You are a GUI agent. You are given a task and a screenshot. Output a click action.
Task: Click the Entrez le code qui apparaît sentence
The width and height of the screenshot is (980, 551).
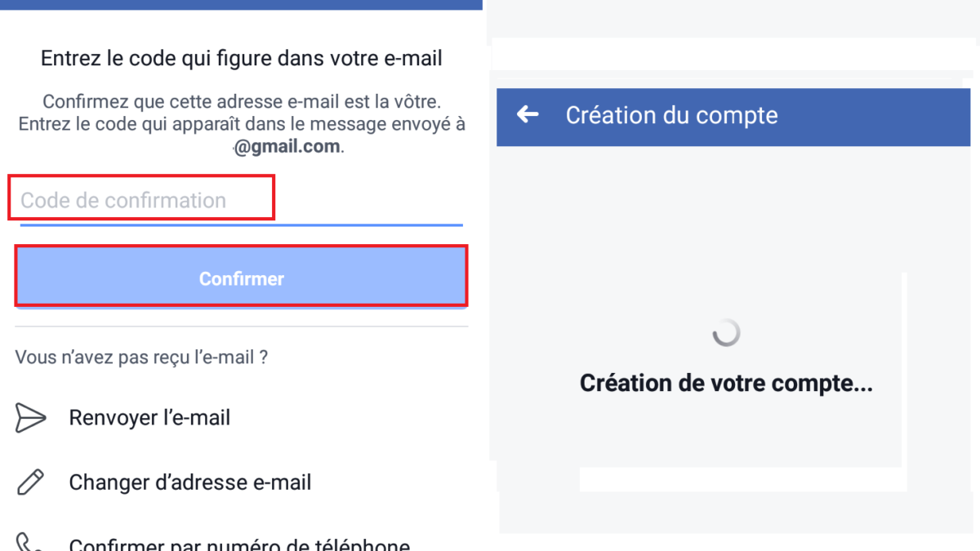click(x=241, y=124)
